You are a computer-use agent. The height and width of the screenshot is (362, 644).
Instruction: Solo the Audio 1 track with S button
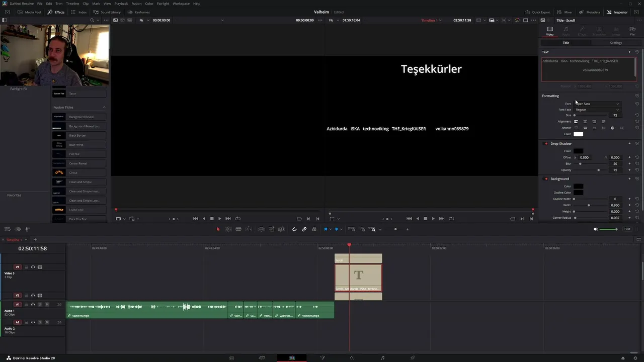(40, 305)
